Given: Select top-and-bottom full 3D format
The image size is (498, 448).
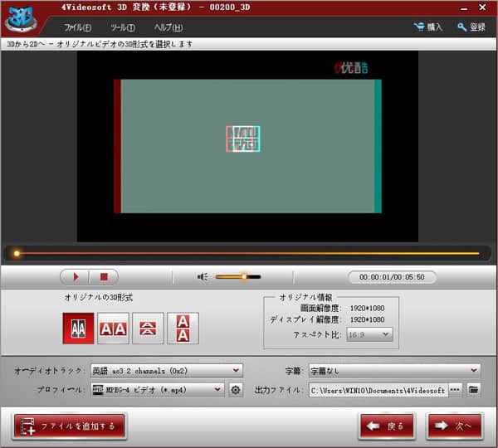Looking at the screenshot, I should (x=183, y=329).
